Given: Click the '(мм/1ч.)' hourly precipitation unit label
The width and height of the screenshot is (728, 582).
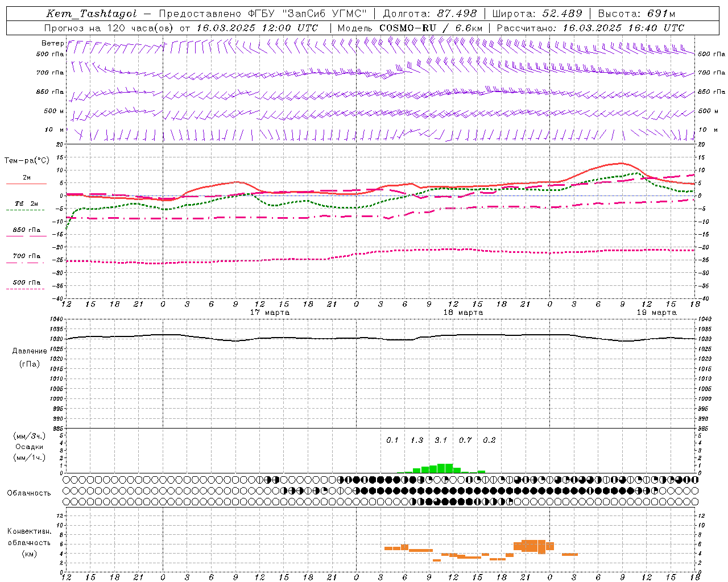Looking at the screenshot, I should click(x=30, y=458).
